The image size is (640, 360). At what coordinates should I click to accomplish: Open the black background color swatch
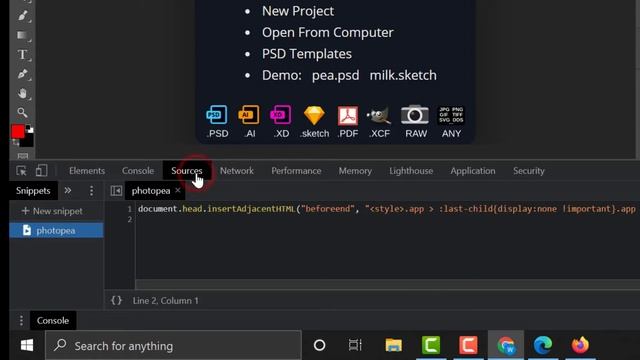coord(27,141)
